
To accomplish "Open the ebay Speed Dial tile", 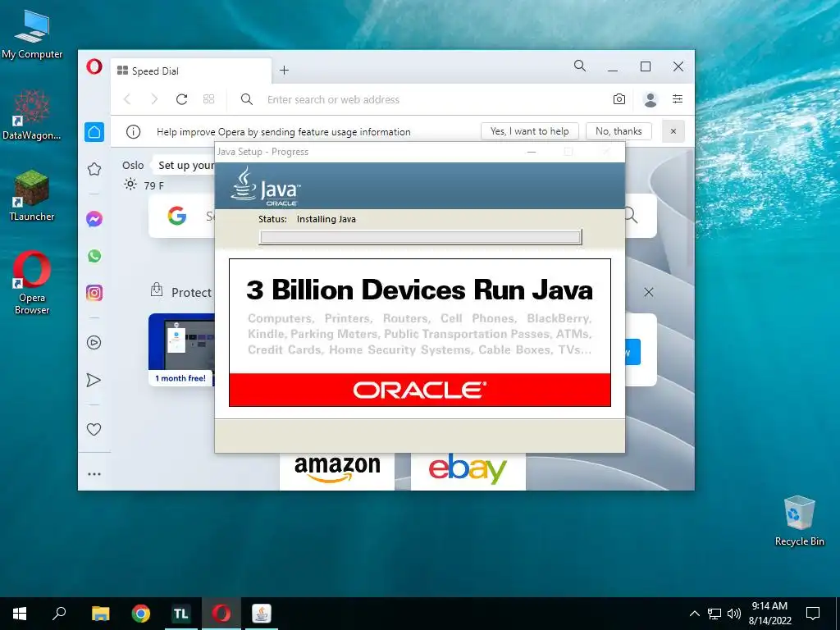I will pyautogui.click(x=468, y=472).
